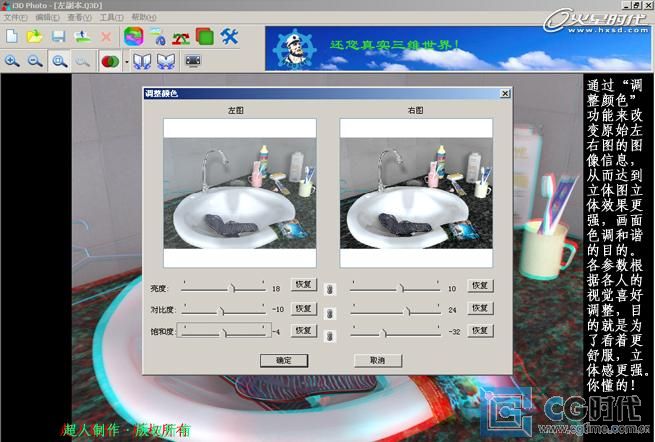655x442 pixels.
Task: Open the 帮助 menu
Action: (144, 17)
